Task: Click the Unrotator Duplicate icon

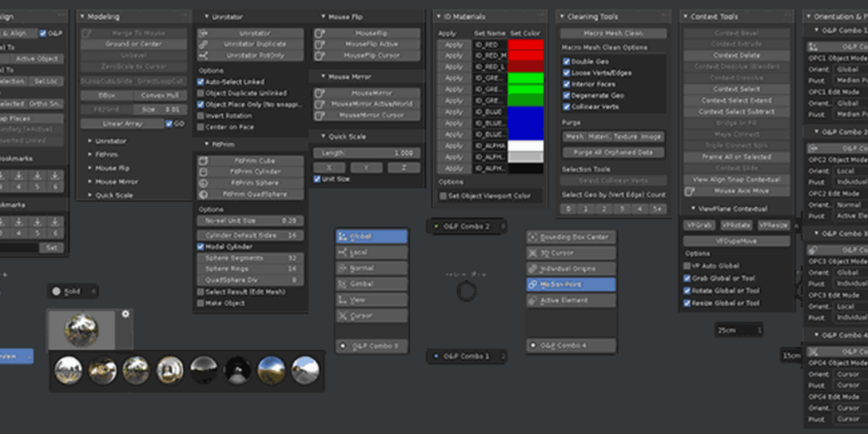Action: click(x=203, y=44)
